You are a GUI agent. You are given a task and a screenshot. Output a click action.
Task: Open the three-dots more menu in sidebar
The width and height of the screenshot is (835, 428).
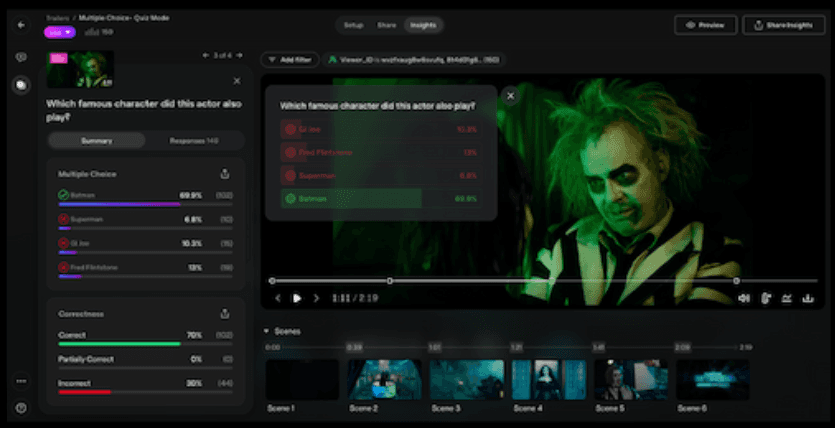coord(21,381)
